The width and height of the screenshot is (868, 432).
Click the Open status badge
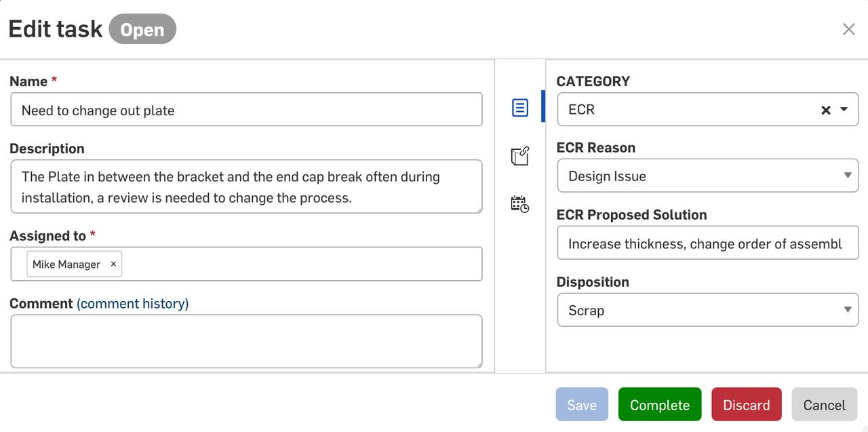(x=142, y=28)
